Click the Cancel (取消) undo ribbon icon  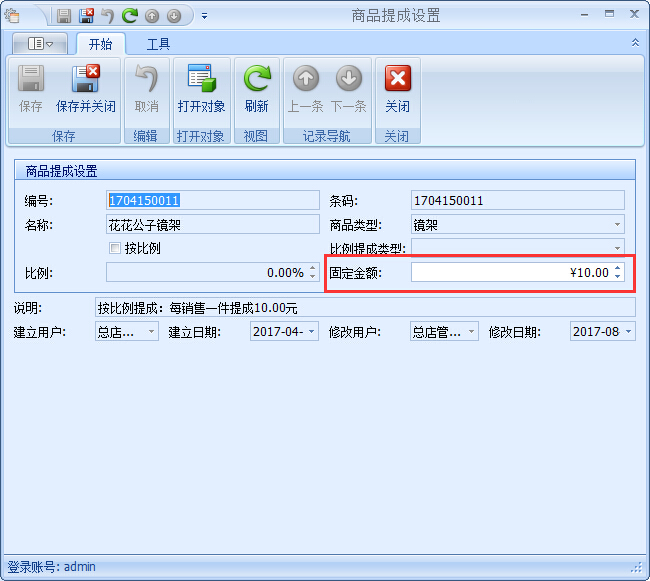147,78
